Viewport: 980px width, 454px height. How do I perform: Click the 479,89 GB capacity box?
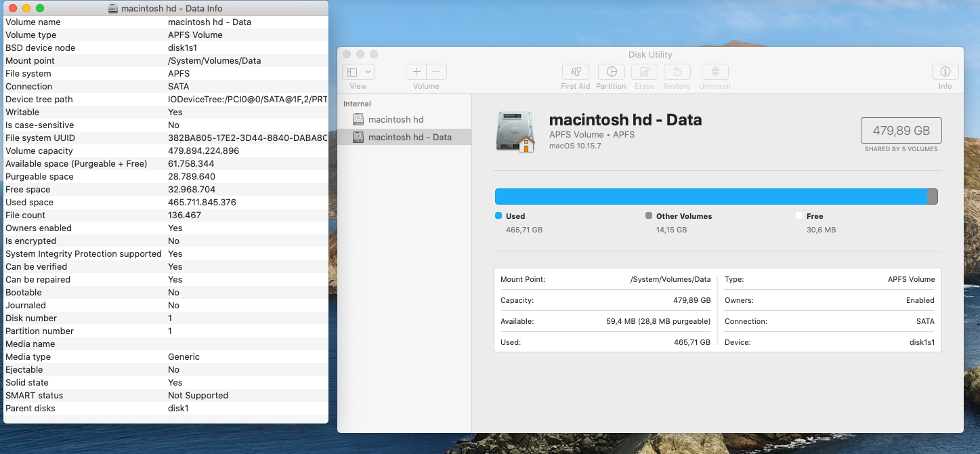[x=901, y=131]
